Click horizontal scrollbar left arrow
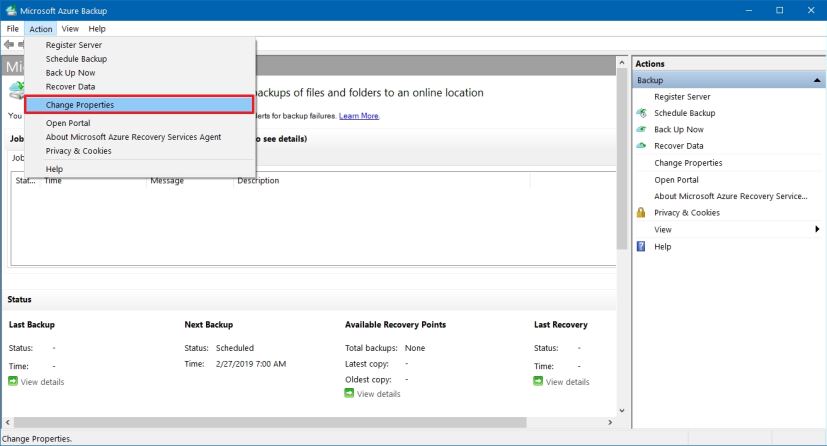Screen dimensions: 827x446 pyautogui.click(x=7, y=422)
